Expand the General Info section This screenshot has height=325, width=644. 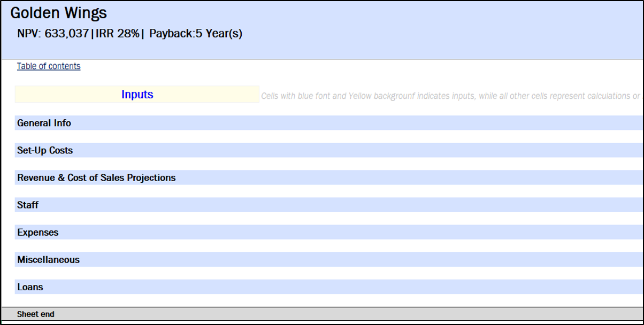pos(44,123)
